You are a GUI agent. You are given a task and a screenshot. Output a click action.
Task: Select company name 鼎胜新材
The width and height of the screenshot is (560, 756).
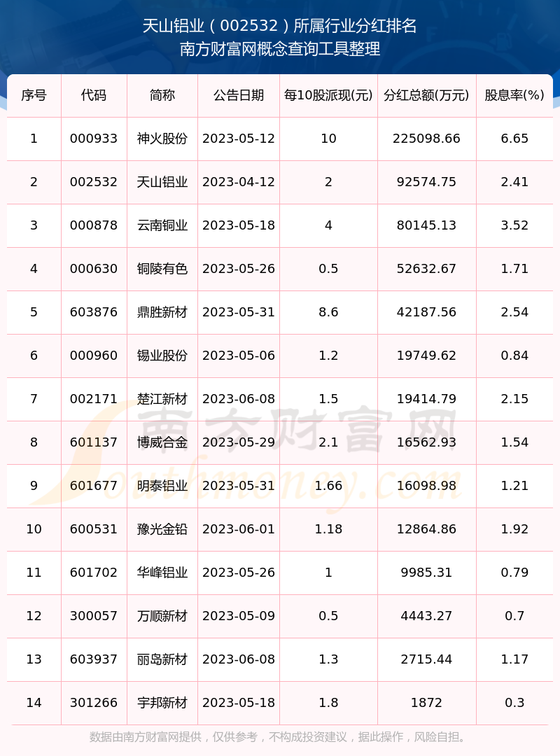[x=162, y=312]
